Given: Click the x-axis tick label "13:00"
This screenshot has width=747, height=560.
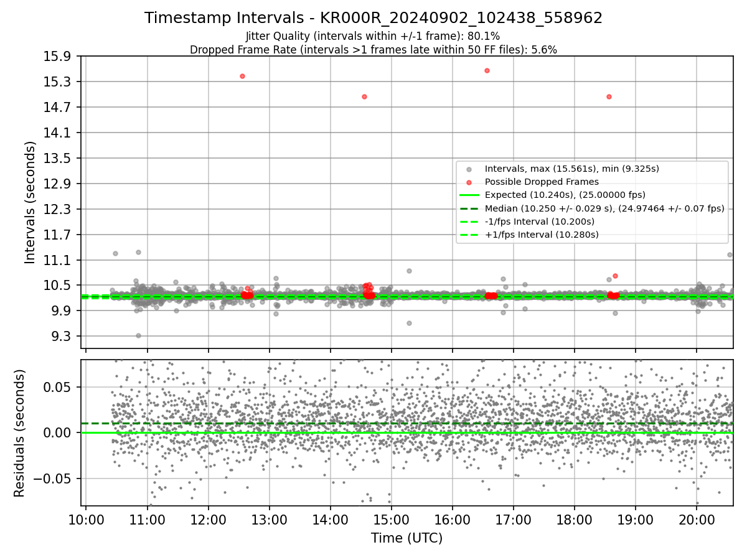Looking at the screenshot, I should pyautogui.click(x=269, y=520).
